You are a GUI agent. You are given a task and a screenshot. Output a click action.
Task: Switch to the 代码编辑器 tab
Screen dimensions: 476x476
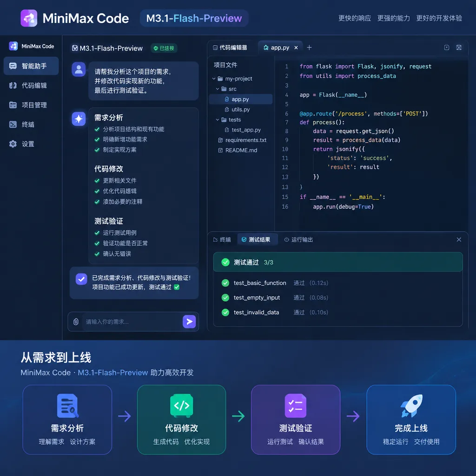[230, 48]
